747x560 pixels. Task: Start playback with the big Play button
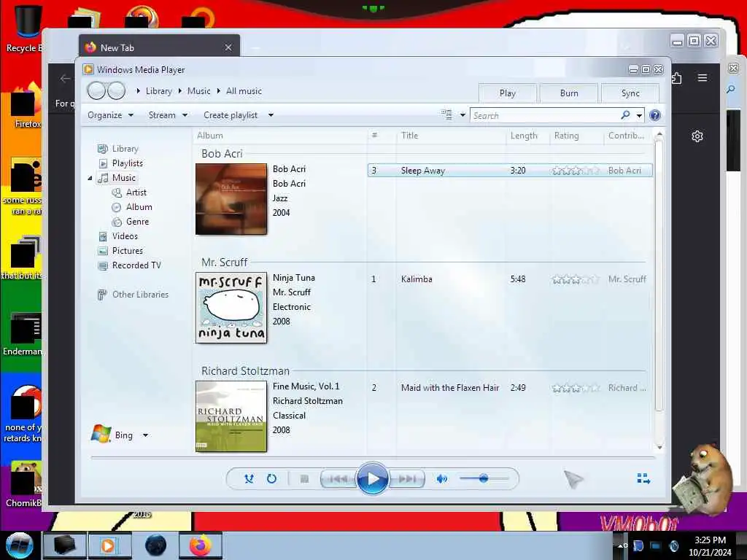tap(373, 478)
